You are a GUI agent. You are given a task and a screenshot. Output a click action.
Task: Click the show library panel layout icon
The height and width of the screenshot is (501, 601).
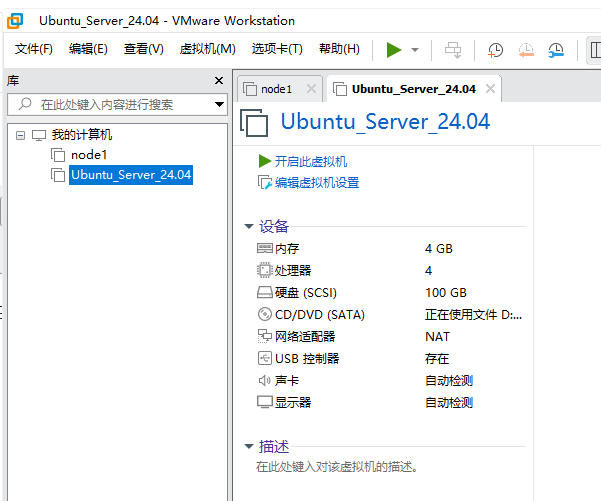(595, 50)
